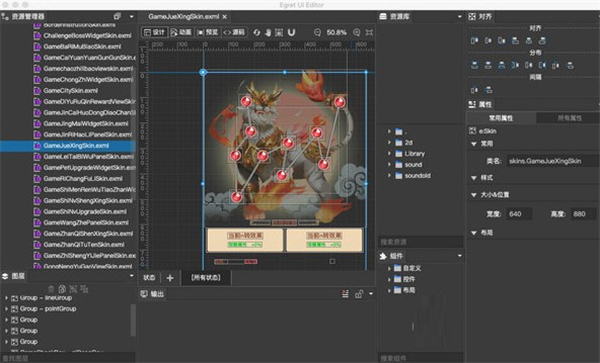Viewport: 600px width, 363px height.
Task: Expand Group - pointGroup layer
Action: pos(6,309)
